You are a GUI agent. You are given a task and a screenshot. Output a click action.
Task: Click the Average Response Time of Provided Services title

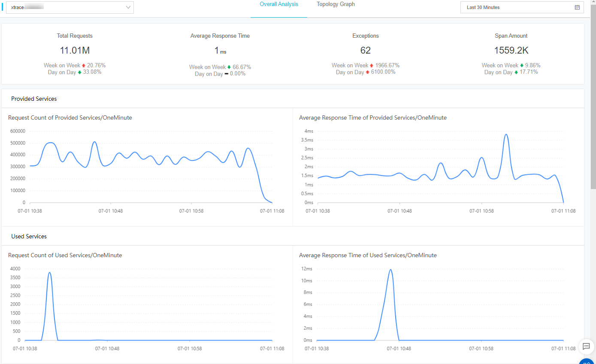point(373,117)
